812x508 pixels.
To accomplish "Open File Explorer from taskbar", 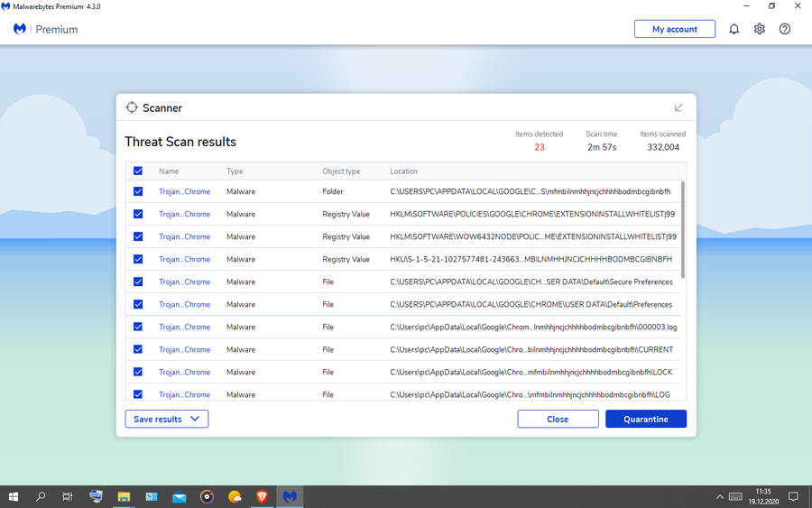I will click(x=124, y=496).
